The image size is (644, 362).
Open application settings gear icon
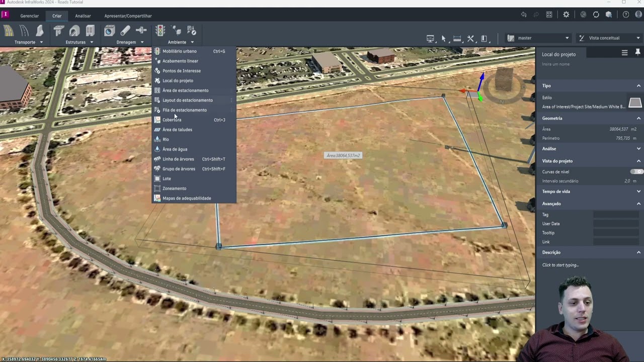[566, 15]
